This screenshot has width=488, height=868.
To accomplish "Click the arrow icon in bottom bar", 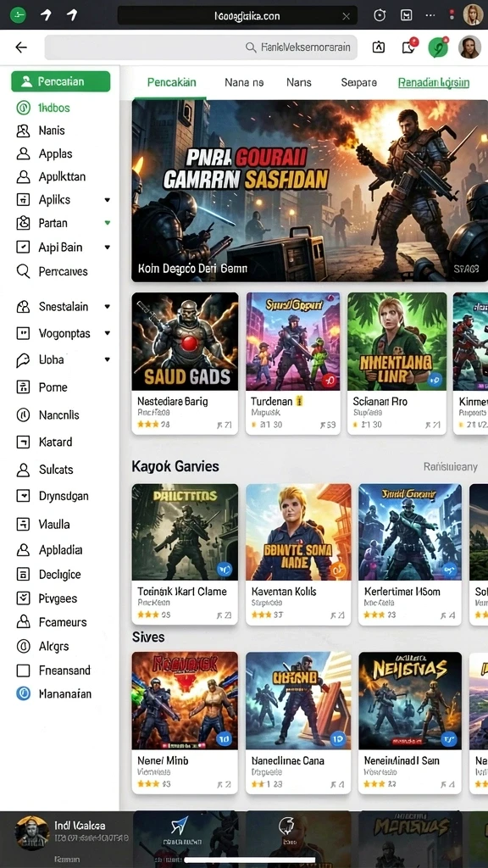I will [x=180, y=826].
